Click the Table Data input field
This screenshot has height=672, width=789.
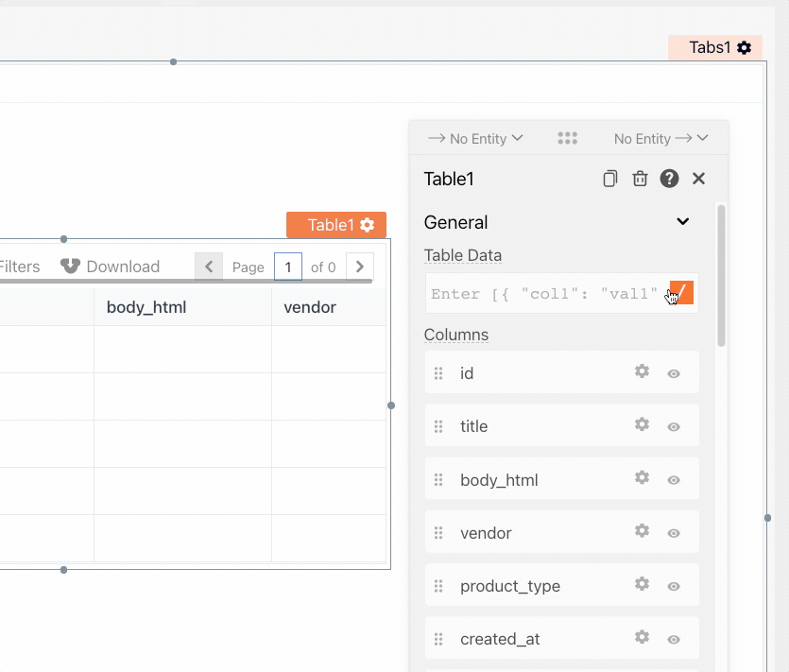coord(543,294)
